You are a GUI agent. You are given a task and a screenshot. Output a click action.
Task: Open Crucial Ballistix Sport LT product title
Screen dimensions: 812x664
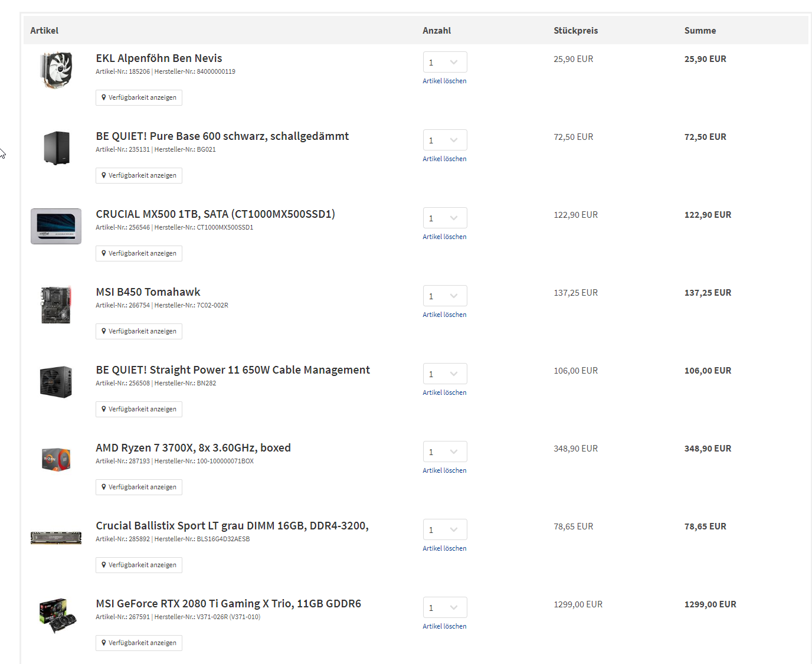(x=233, y=526)
